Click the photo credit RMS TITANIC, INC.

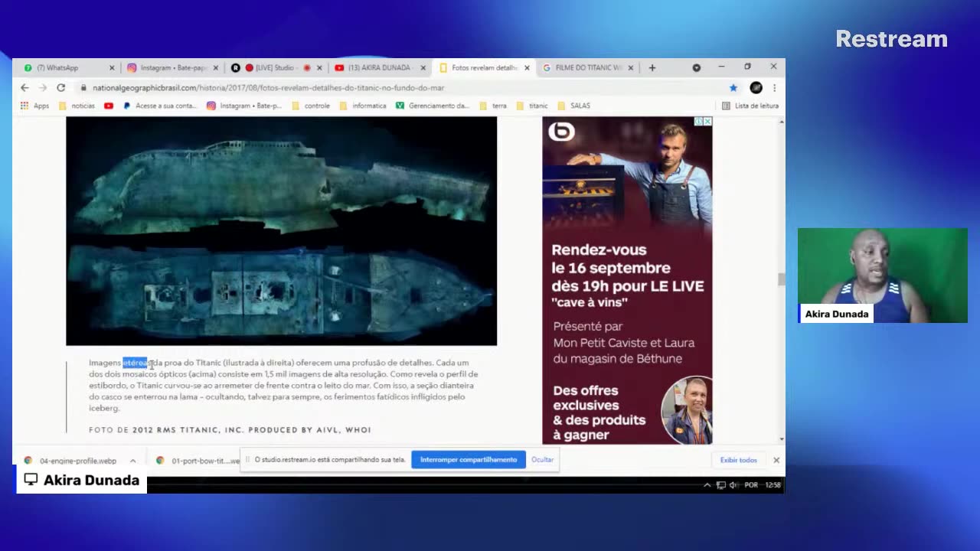[x=188, y=430]
